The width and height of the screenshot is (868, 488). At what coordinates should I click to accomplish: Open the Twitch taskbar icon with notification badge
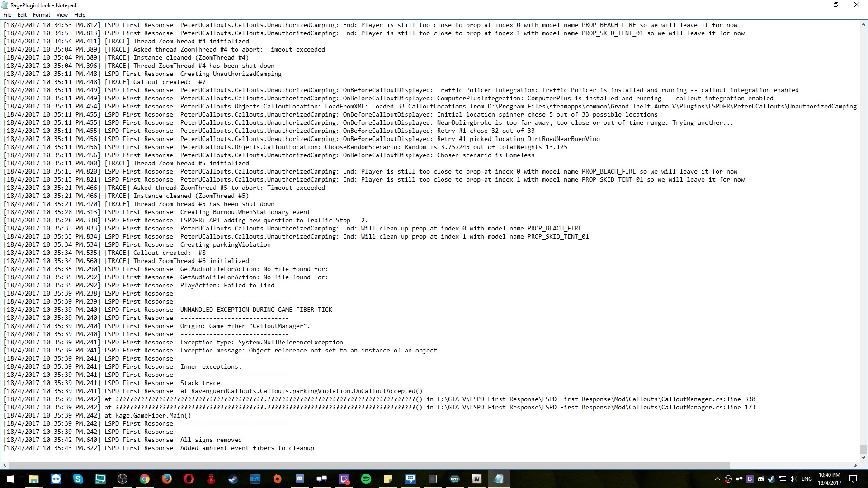pos(344,479)
